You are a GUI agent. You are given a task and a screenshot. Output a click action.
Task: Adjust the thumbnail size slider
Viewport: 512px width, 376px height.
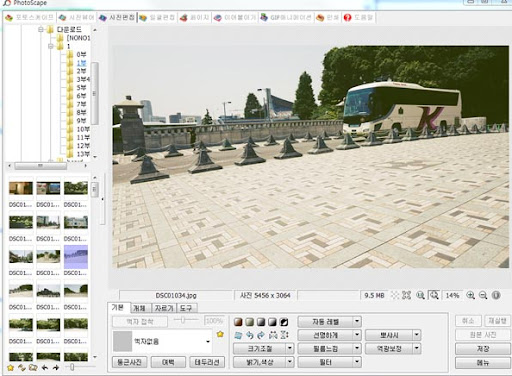coord(72,367)
